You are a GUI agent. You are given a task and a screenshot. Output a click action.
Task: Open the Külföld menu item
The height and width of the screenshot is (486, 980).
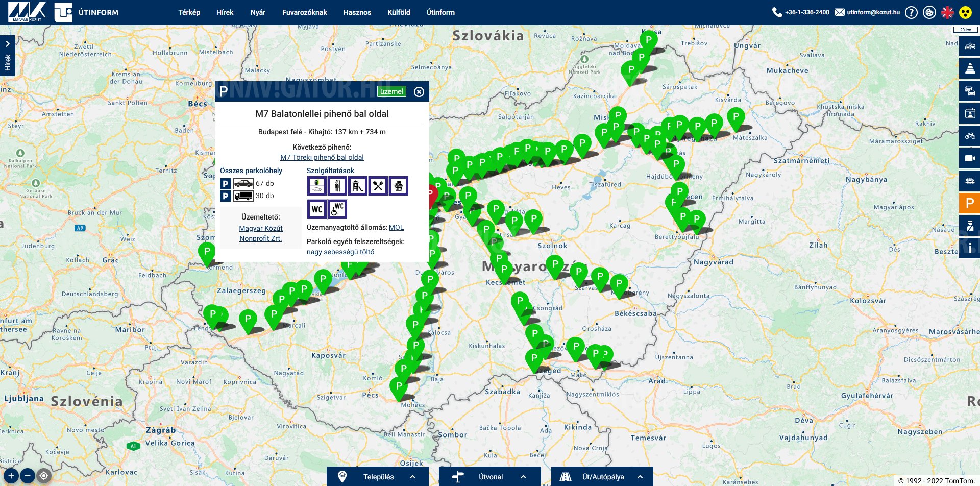(x=399, y=12)
